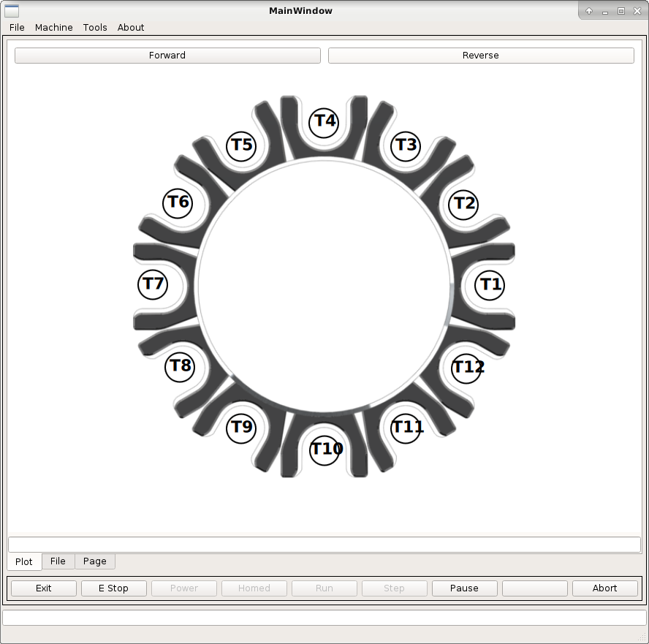
Task: Trigger the E Stop button
Action: 114,588
